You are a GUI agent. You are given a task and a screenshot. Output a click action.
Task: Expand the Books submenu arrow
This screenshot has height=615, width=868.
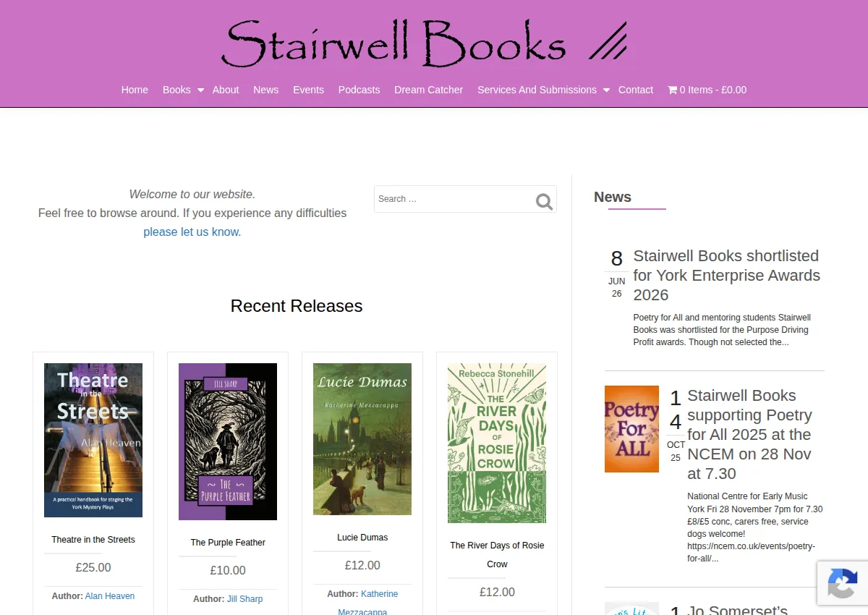tap(201, 90)
